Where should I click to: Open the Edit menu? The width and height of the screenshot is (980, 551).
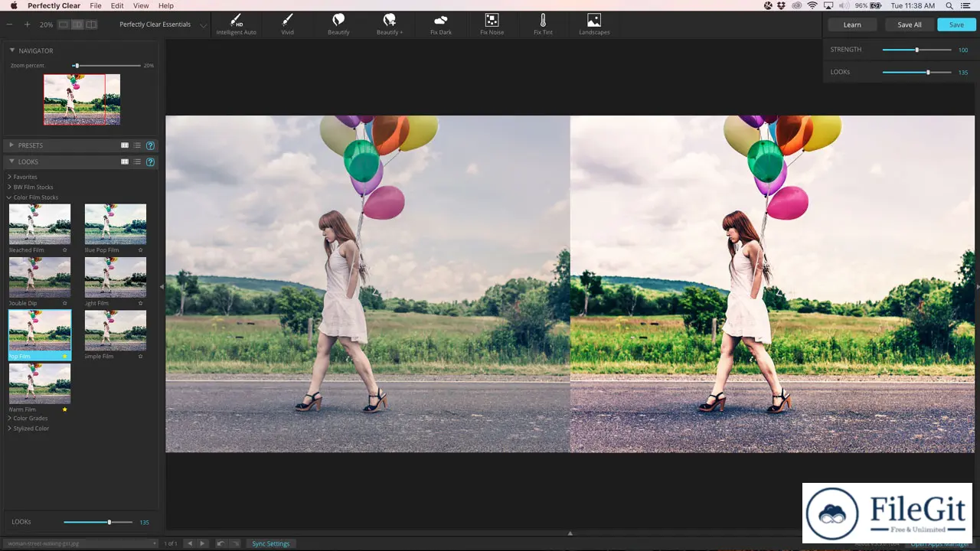click(117, 5)
